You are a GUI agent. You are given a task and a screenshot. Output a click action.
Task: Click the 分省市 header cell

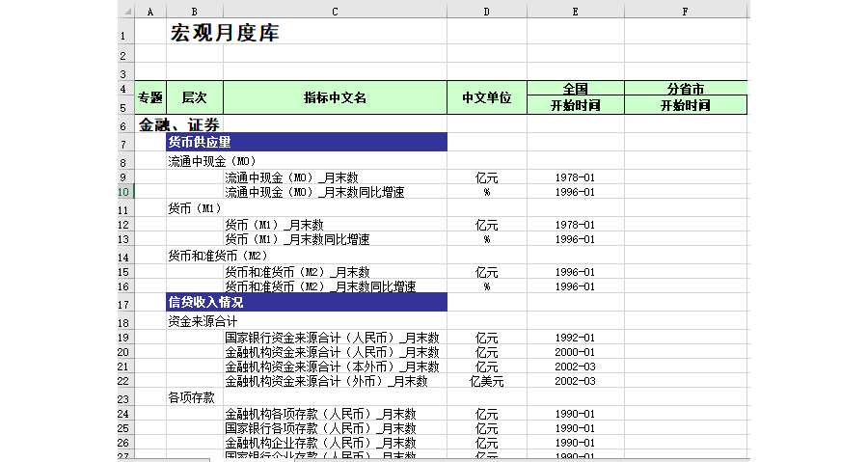click(685, 89)
